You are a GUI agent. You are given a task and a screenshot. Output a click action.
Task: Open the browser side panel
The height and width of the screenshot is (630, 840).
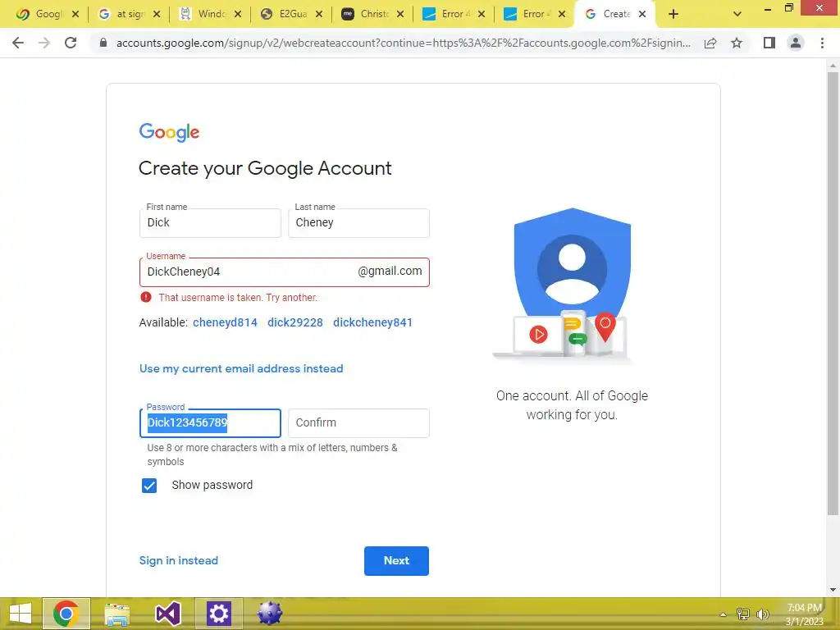coord(769,43)
